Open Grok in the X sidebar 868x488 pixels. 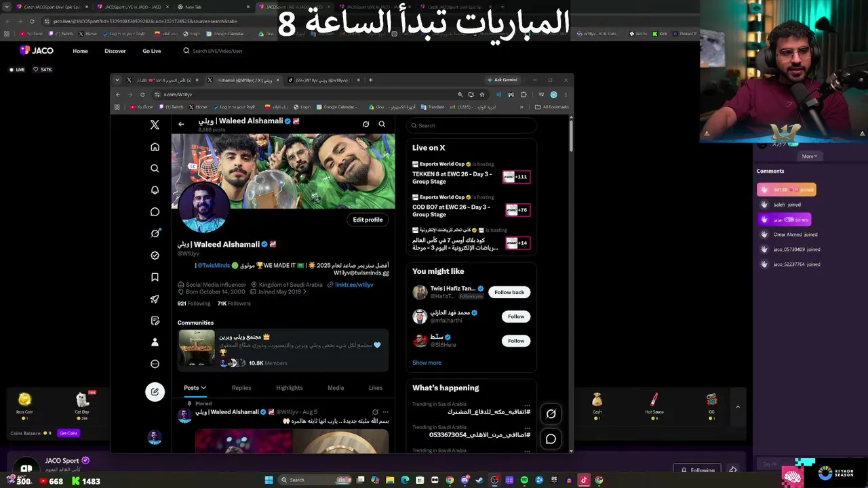pyautogui.click(x=155, y=234)
